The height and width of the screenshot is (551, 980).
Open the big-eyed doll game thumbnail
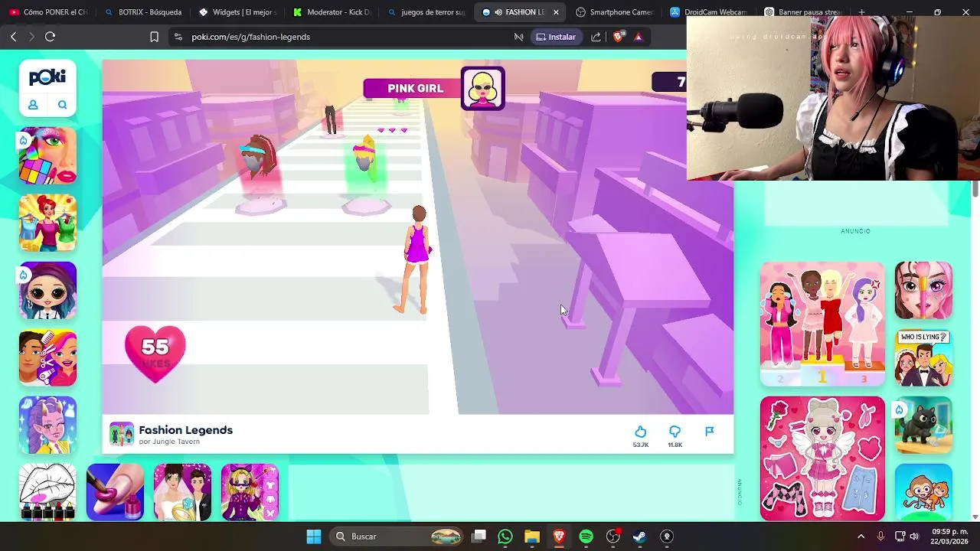(x=47, y=290)
